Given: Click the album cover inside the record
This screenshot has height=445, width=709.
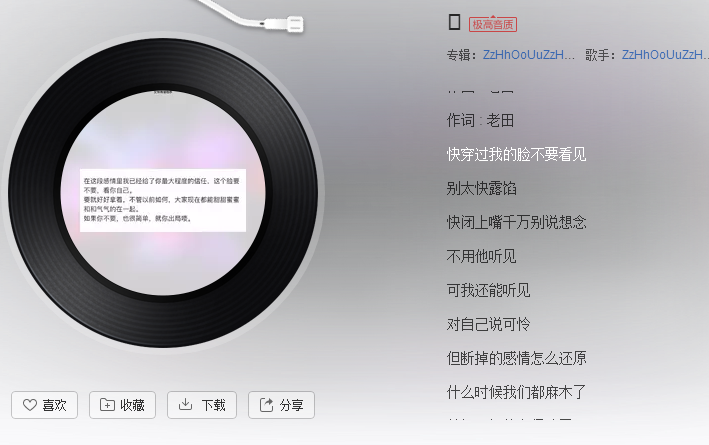Looking at the screenshot, I should (x=163, y=194).
